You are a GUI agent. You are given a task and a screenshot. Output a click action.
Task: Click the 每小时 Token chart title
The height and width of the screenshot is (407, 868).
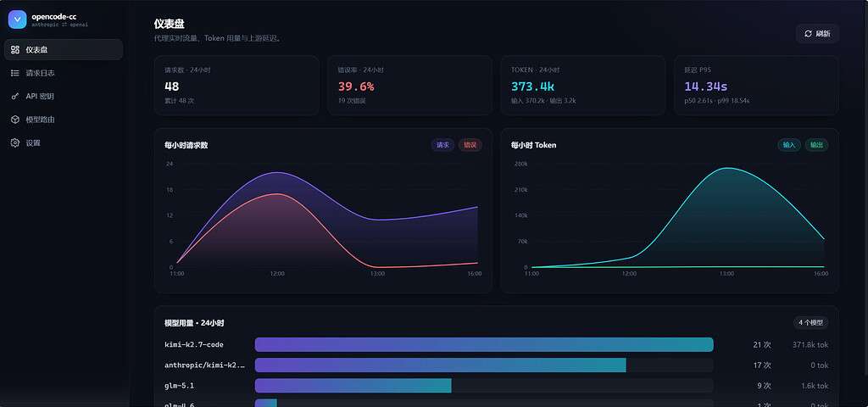534,145
